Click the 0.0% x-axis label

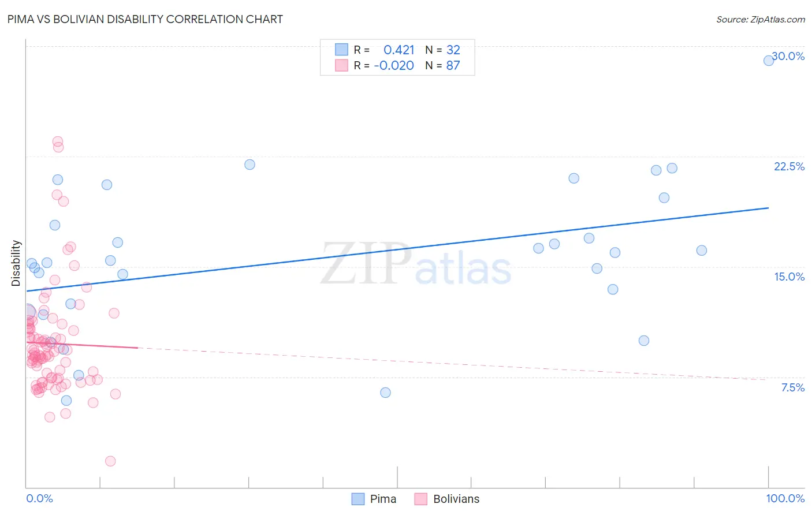pos(39,498)
